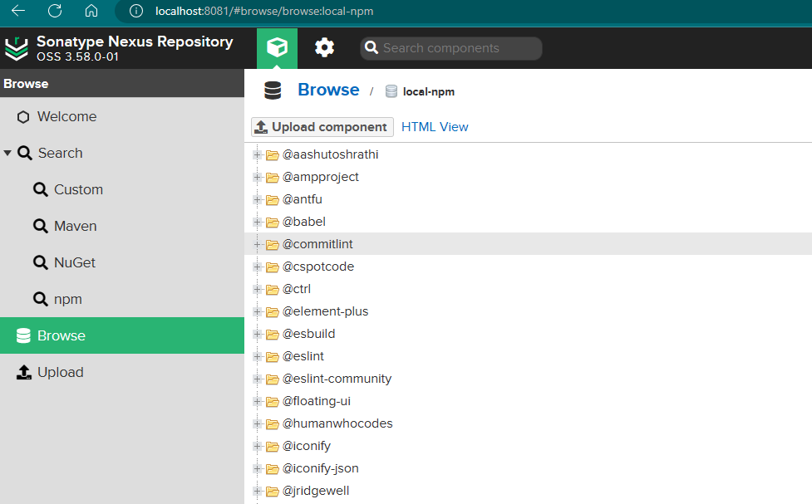812x504 pixels.
Task: Click the Custom search magnifier icon
Action: pos(41,189)
